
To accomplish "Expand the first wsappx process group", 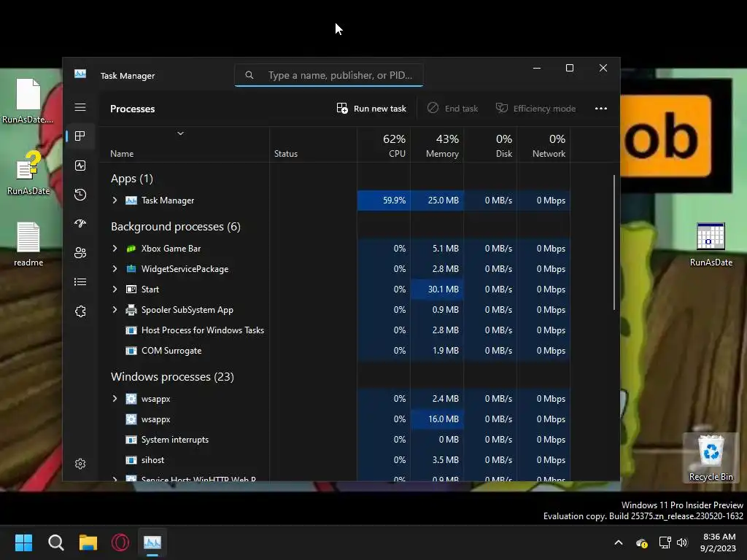I will point(115,399).
